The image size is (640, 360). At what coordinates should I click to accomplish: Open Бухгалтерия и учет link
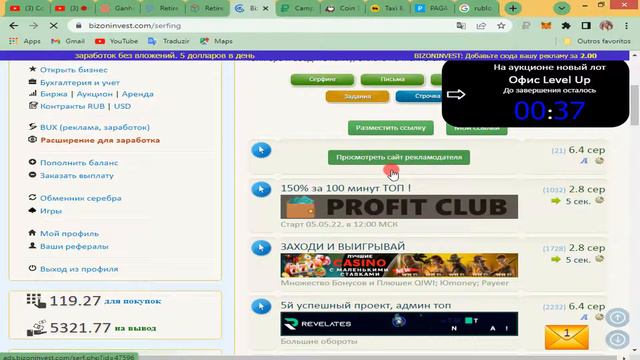coord(80,82)
